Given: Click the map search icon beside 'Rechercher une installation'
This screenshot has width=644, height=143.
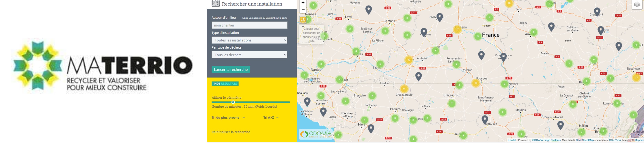Looking at the screenshot, I should pyautogui.click(x=215, y=3).
